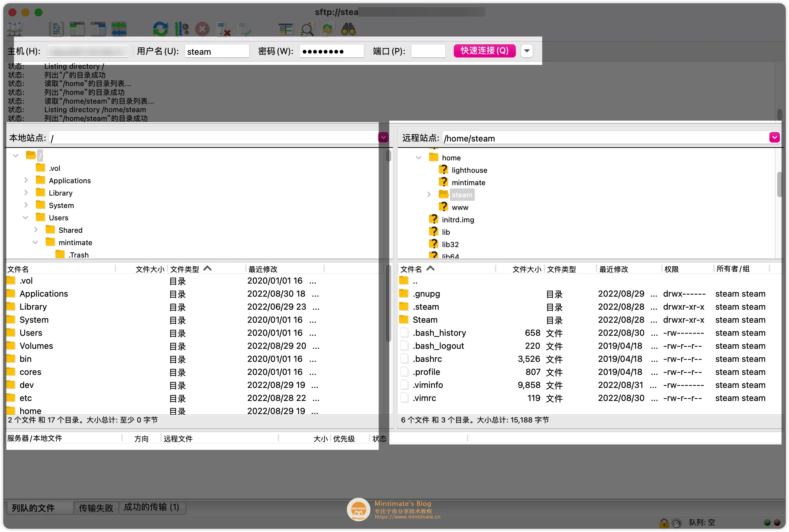Disconnect from current server icon
789x532 pixels.
click(x=224, y=29)
